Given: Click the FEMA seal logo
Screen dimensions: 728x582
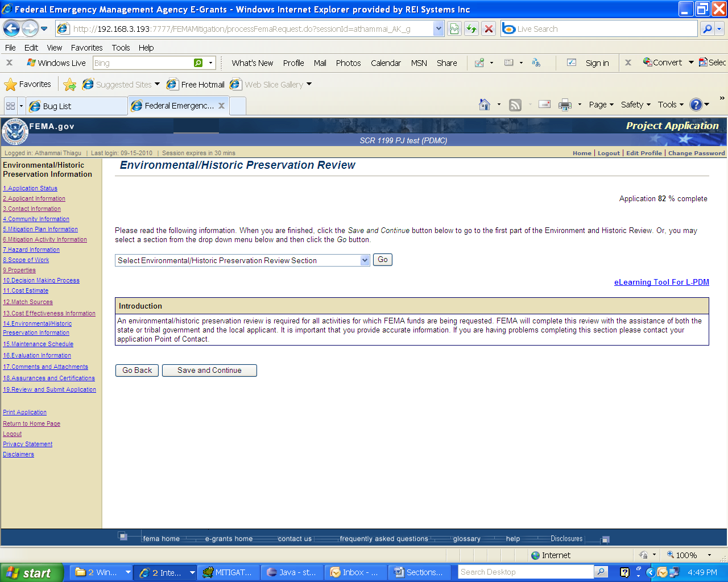Looking at the screenshot, I should click(x=15, y=132).
